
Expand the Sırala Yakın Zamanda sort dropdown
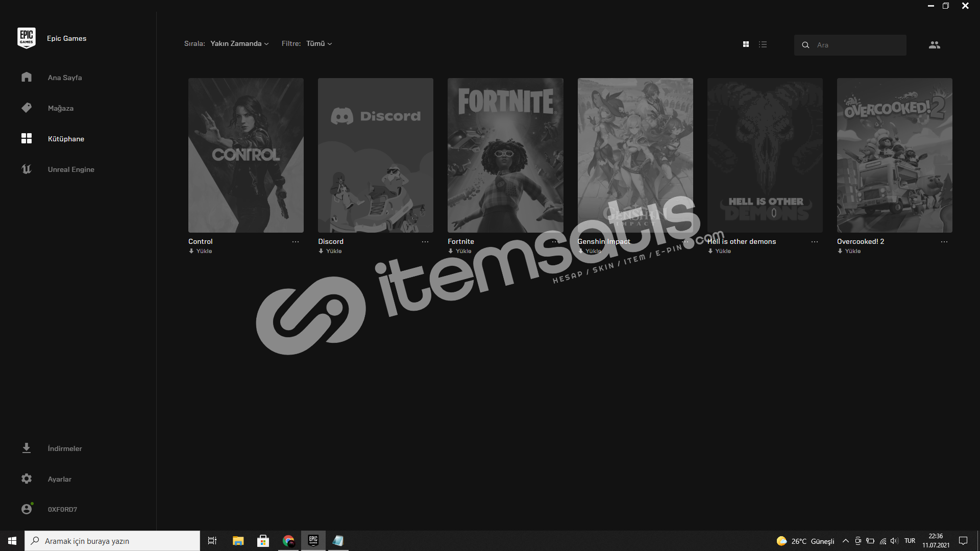point(239,44)
